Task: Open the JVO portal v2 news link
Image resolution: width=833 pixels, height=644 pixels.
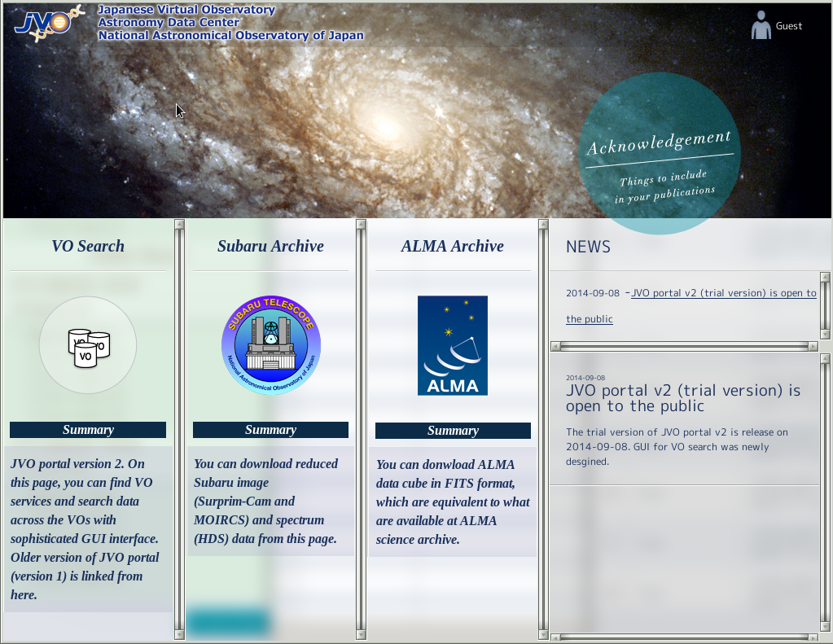Action: pyautogui.click(x=723, y=293)
